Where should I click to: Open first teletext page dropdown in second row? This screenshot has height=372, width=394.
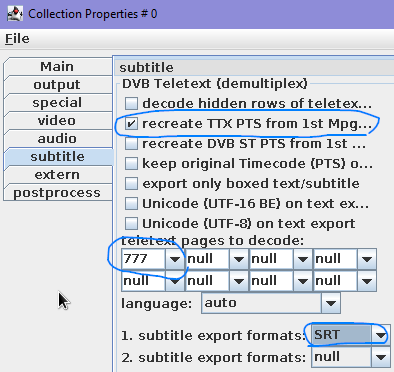point(174,281)
